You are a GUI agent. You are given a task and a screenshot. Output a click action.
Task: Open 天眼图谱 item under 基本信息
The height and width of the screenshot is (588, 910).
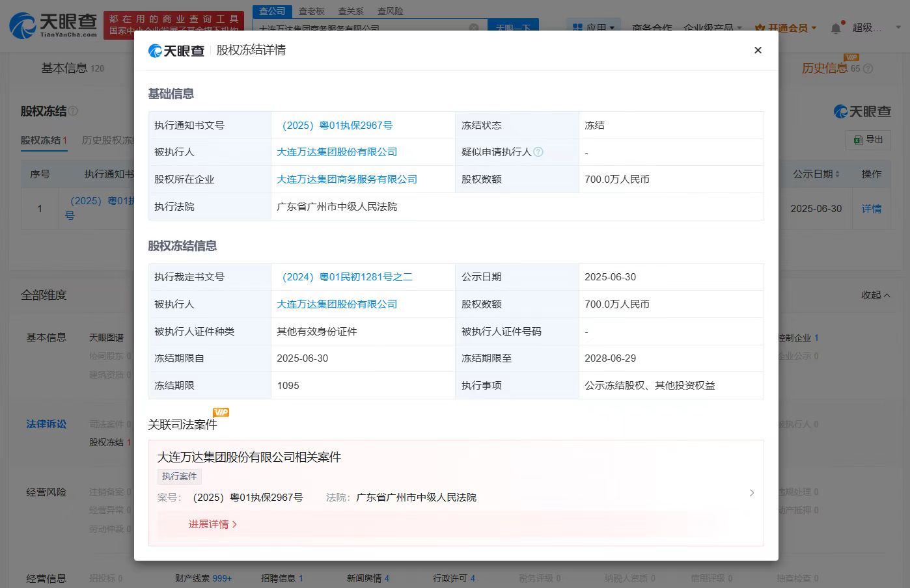point(106,338)
